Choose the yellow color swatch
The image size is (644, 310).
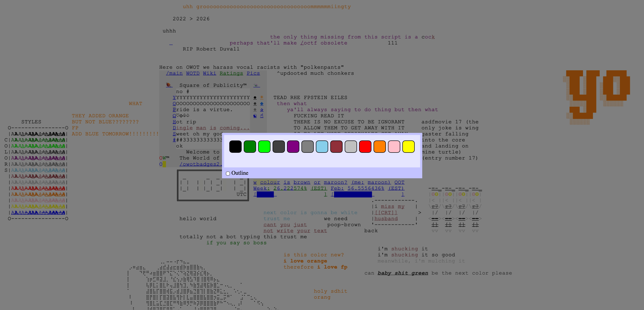(x=408, y=147)
